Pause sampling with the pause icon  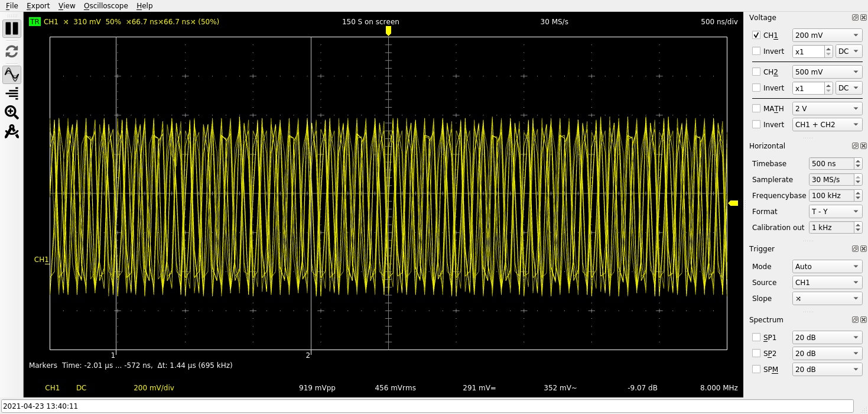(12, 28)
